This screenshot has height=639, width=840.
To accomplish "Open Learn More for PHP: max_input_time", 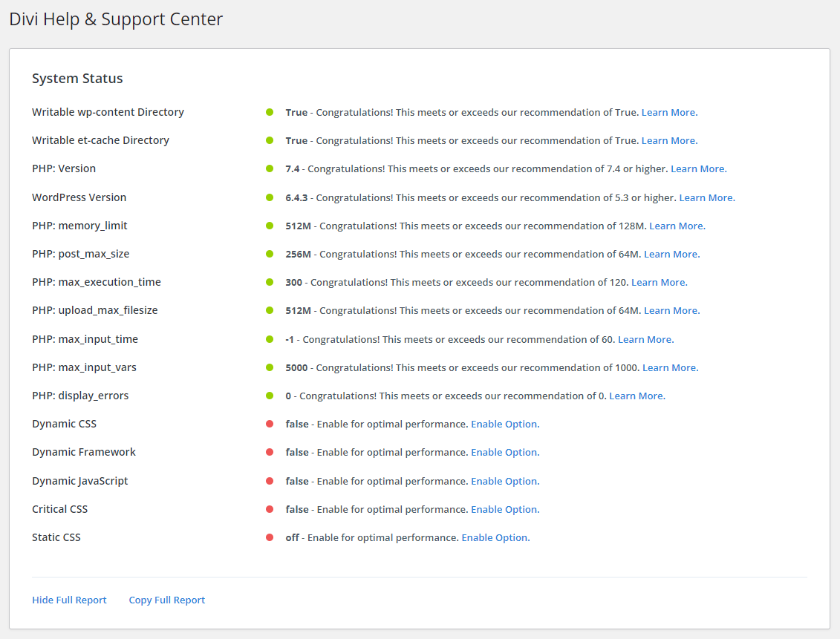I will [x=646, y=340].
